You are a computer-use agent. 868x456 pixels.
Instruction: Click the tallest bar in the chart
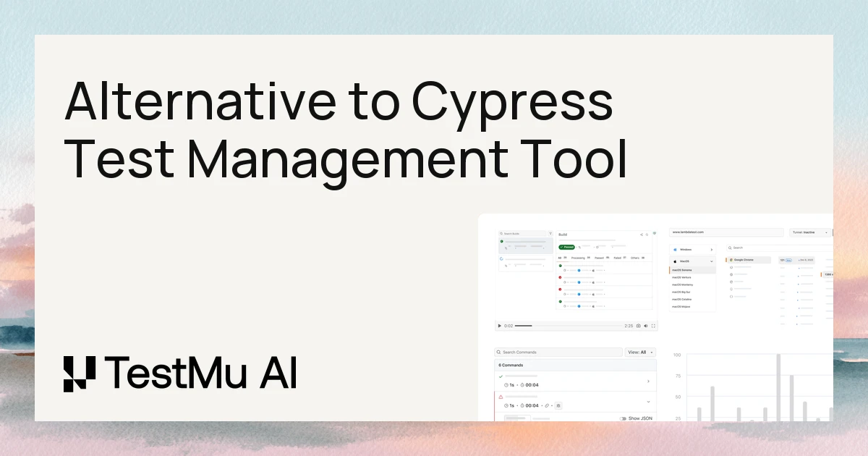[778, 387]
